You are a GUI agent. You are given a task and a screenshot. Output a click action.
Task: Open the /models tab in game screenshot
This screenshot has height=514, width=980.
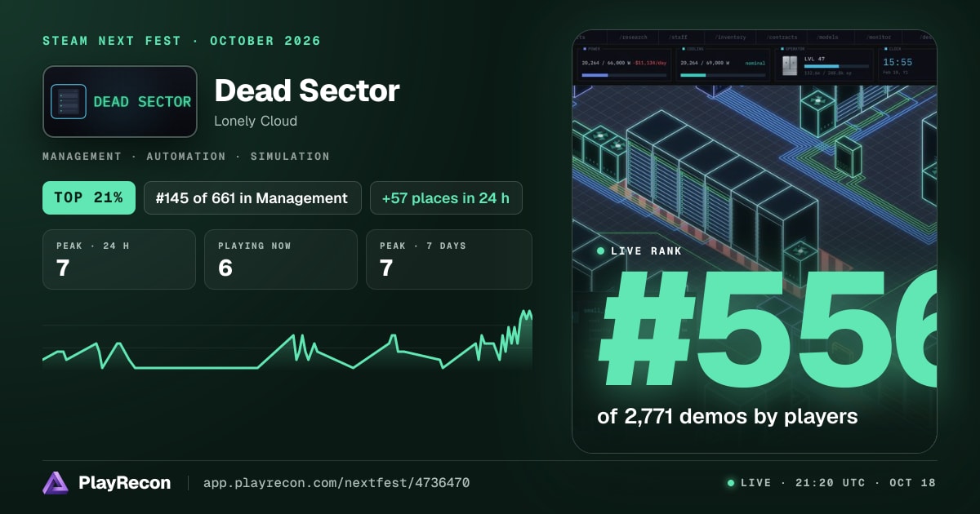[x=827, y=38]
